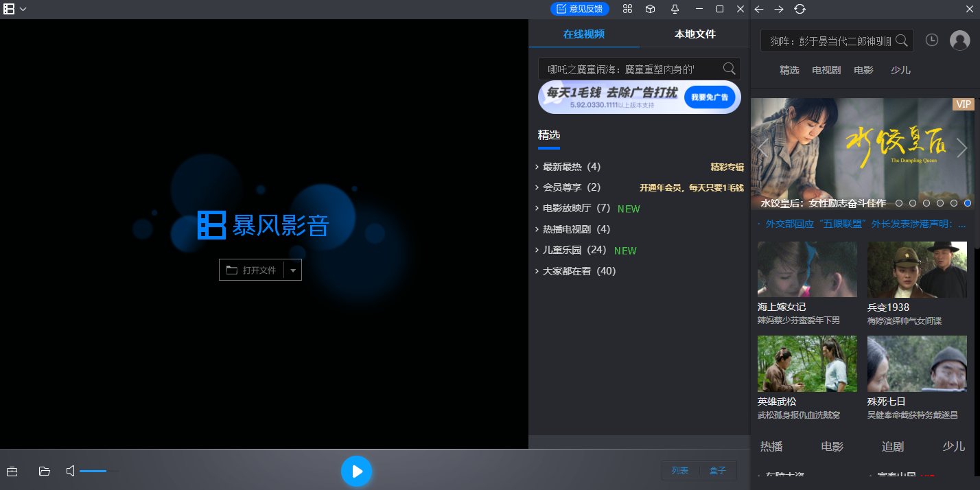Screen dimensions: 980x490
Task: Click the 我要免广告 button in the banner
Action: coord(710,97)
